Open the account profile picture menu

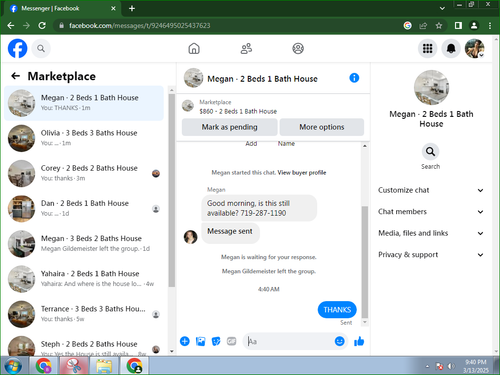point(475,49)
